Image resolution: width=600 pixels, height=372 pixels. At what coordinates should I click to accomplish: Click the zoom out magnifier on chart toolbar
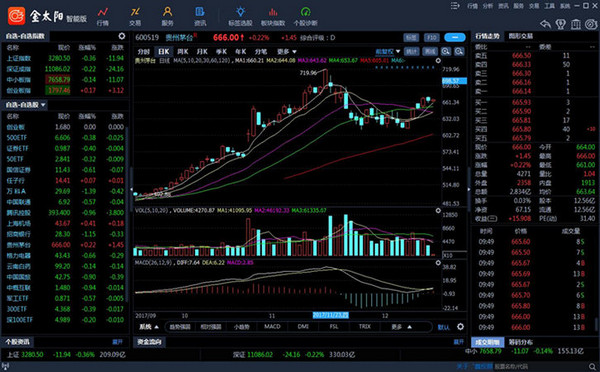pyautogui.click(x=459, y=51)
